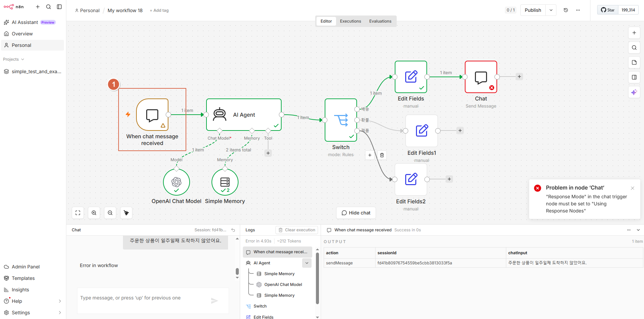The width and height of the screenshot is (644, 319).
Task: Expand the Projects section
Action: point(14,59)
